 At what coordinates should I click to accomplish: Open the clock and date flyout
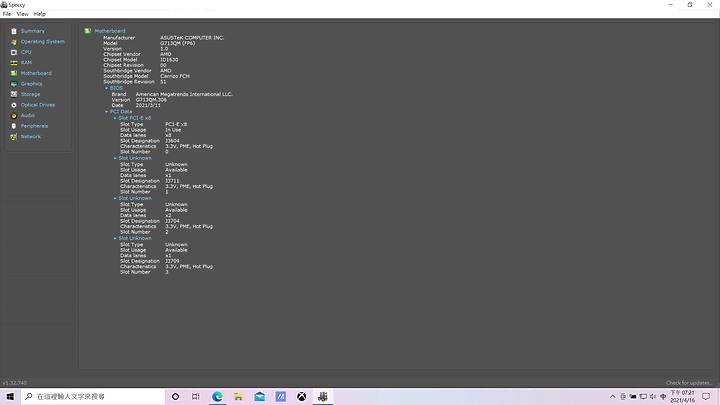(683, 396)
